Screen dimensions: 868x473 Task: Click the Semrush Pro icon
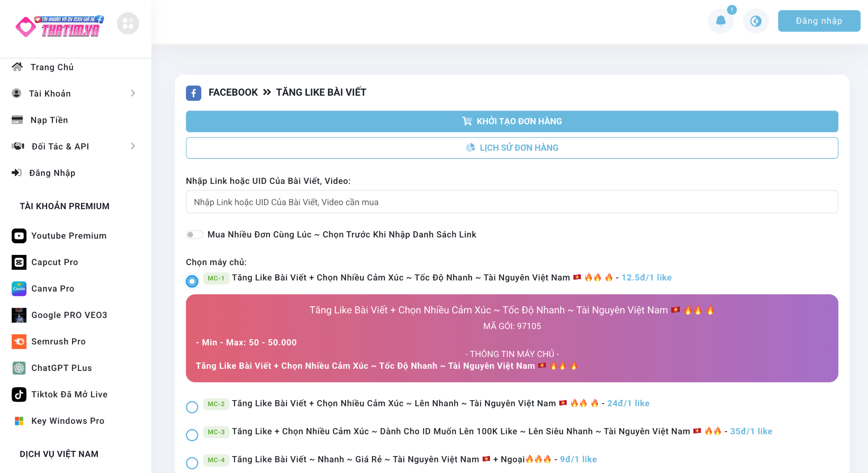click(19, 342)
